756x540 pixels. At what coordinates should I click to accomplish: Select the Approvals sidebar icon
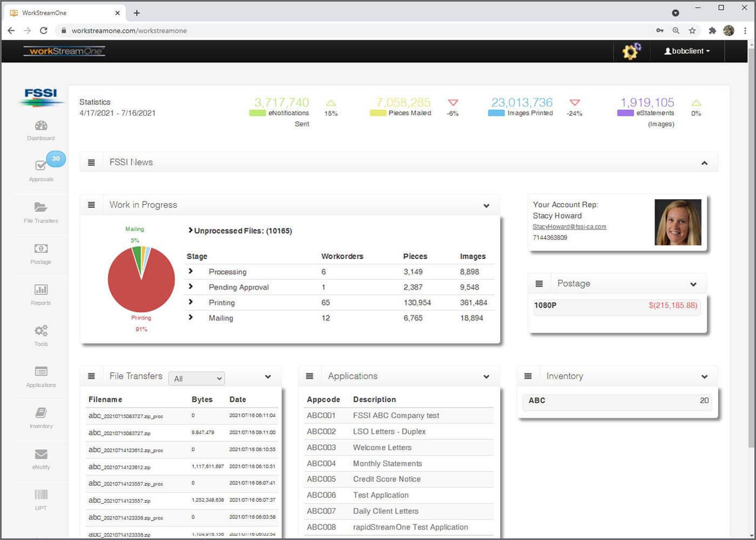tap(40, 170)
